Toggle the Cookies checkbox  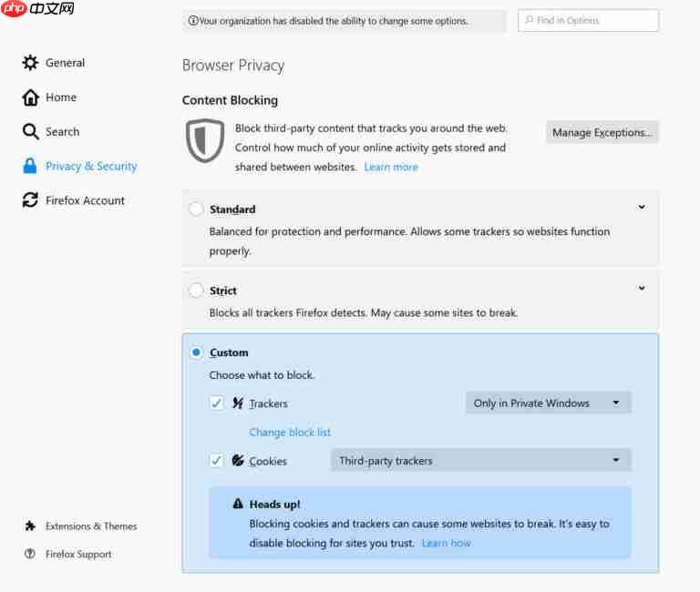pyautogui.click(x=216, y=461)
